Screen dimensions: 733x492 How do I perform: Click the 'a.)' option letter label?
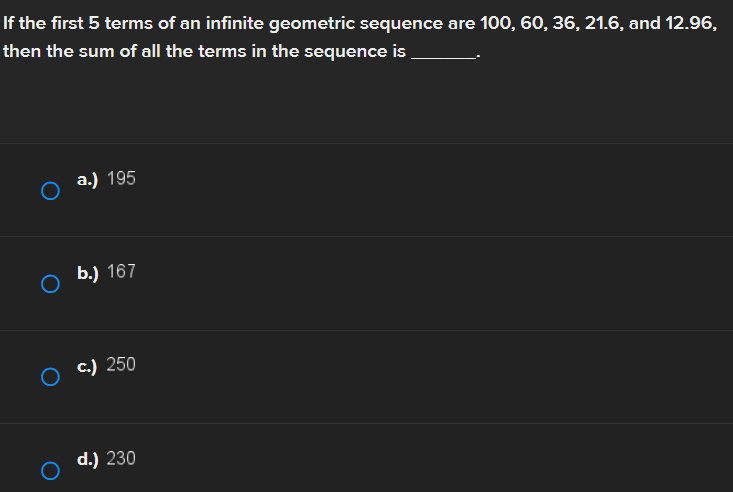87,179
